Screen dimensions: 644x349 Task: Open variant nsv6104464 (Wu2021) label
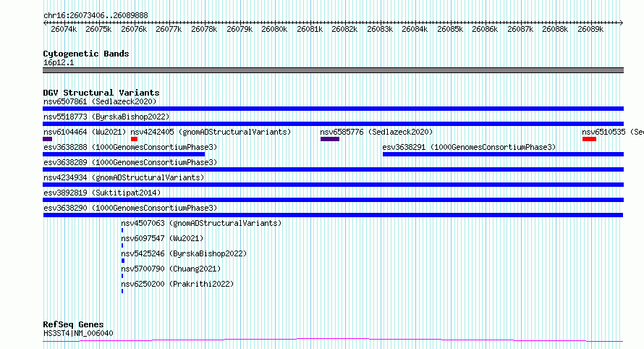(85, 132)
